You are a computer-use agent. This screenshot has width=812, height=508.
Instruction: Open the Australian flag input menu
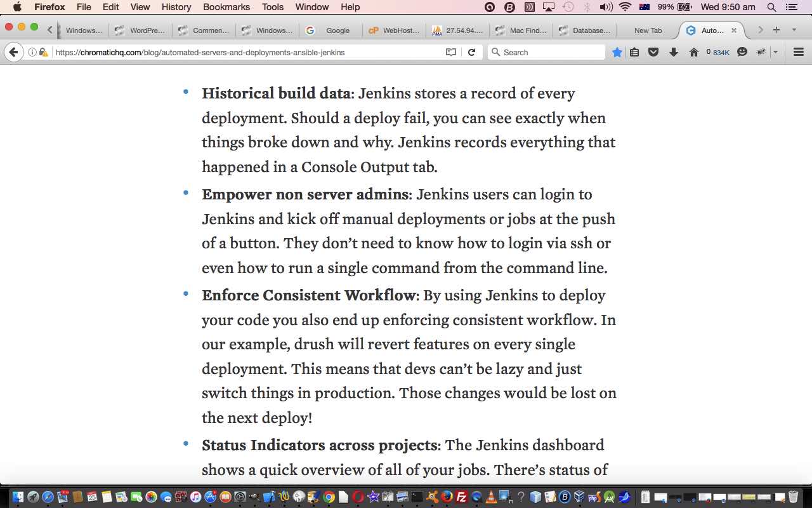click(x=645, y=7)
